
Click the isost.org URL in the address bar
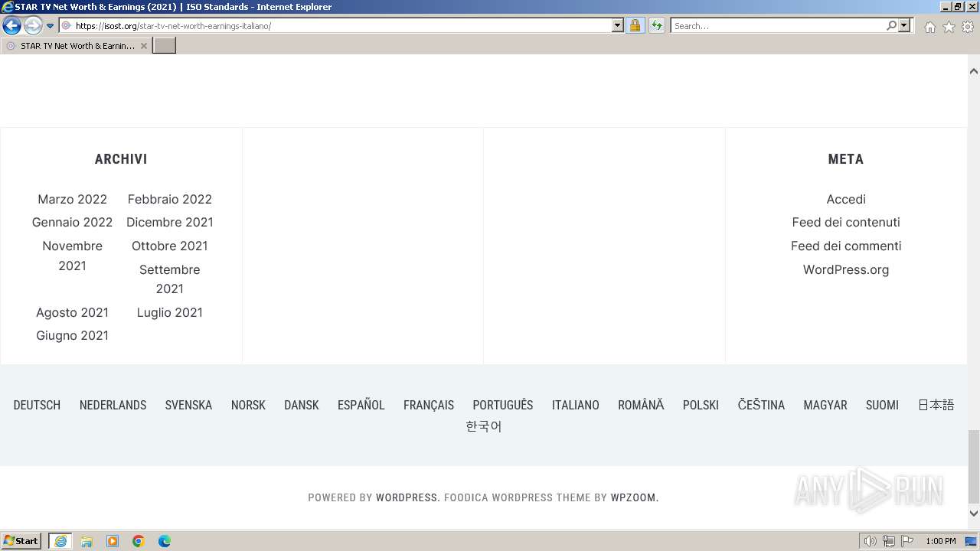(x=173, y=26)
